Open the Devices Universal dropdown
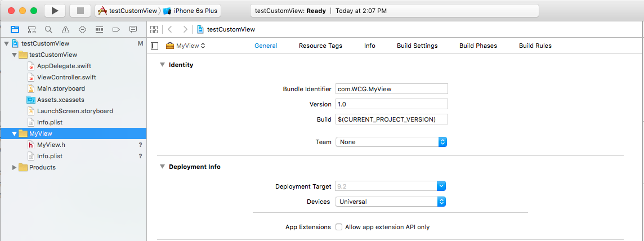Viewport: 644px width, 241px height. (391, 201)
